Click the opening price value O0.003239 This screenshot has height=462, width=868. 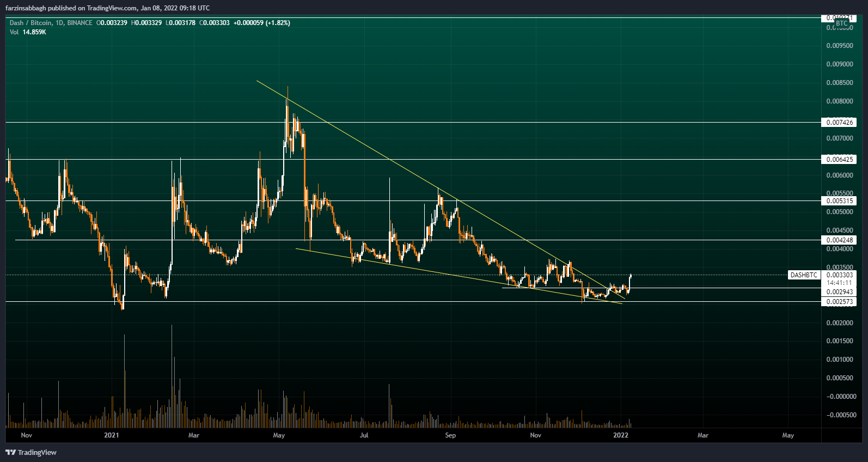[112, 23]
